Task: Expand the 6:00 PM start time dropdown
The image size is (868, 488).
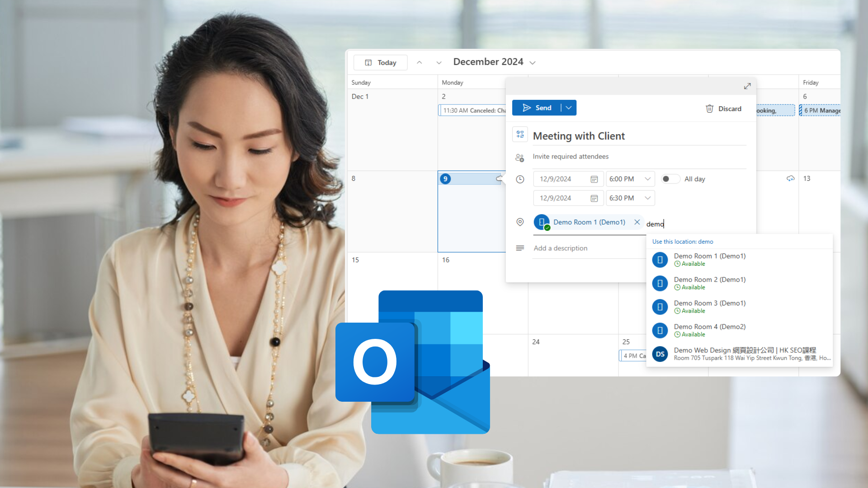Action: (647, 179)
